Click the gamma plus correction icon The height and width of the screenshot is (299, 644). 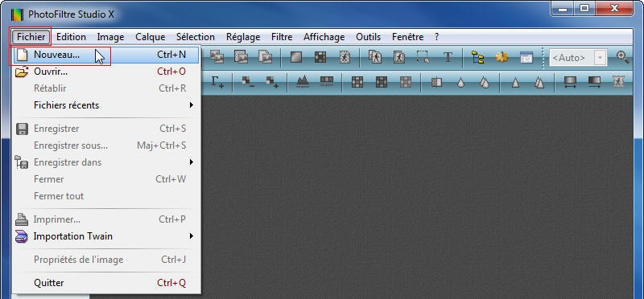click(x=217, y=82)
